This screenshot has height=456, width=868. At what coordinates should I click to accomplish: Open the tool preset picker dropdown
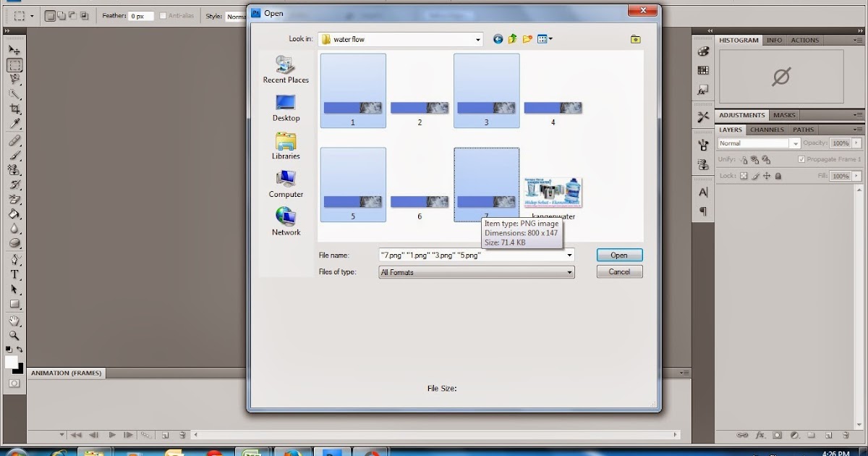32,15
